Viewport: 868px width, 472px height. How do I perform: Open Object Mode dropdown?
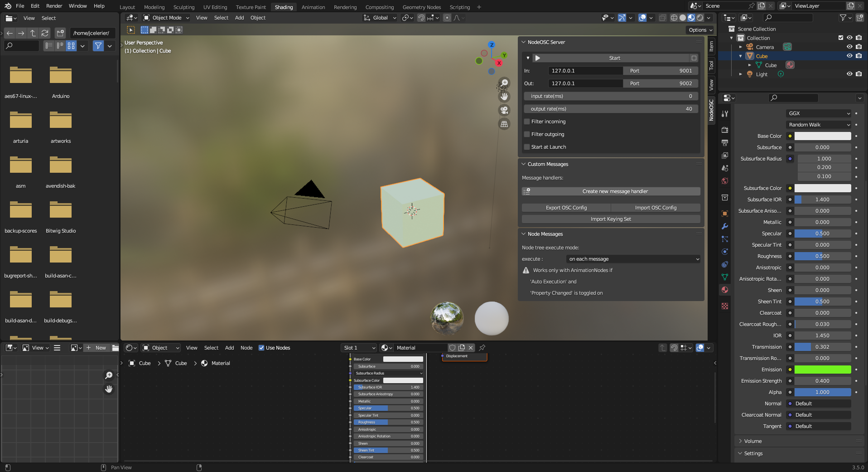point(166,18)
